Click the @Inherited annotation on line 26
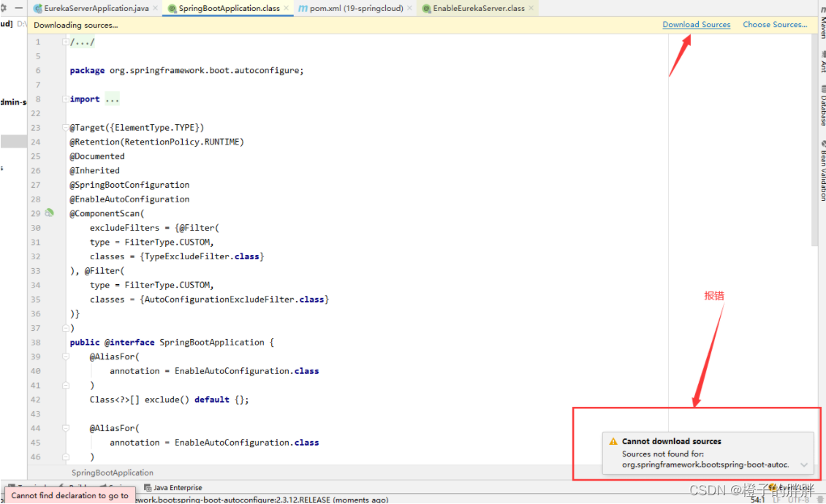The height and width of the screenshot is (504, 826). click(94, 171)
